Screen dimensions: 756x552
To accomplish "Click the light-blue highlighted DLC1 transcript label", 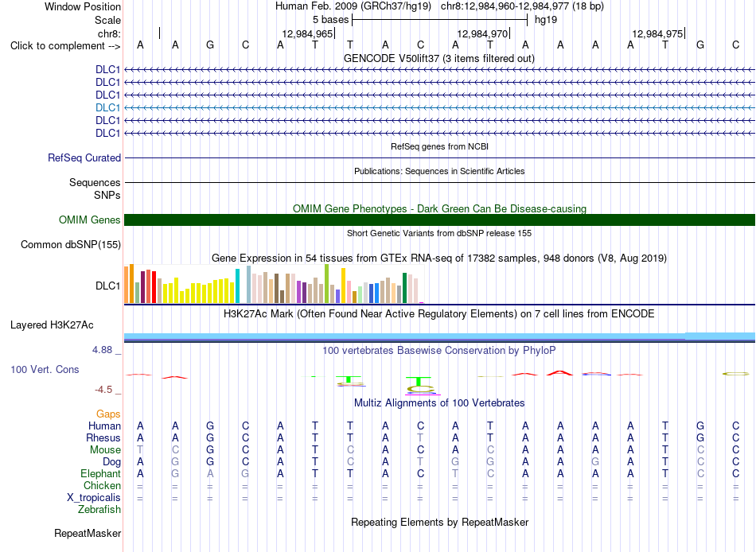I will pos(107,107).
